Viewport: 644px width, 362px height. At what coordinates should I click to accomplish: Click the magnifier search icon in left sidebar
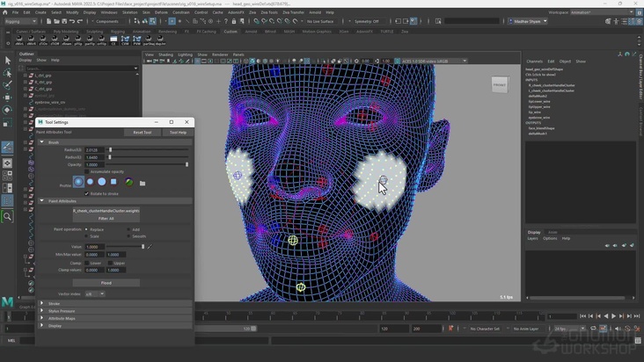pyautogui.click(x=7, y=216)
